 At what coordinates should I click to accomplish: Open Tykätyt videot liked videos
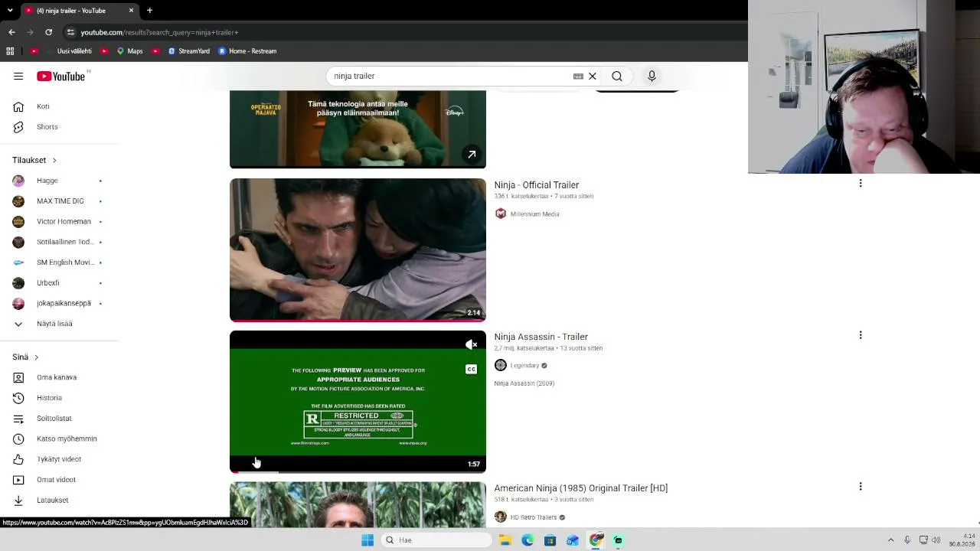[59, 459]
